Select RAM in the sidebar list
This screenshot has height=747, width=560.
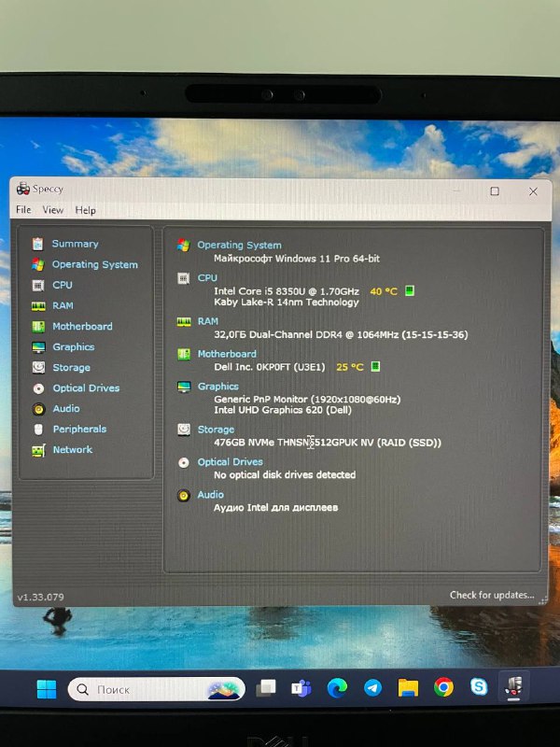[x=63, y=305]
